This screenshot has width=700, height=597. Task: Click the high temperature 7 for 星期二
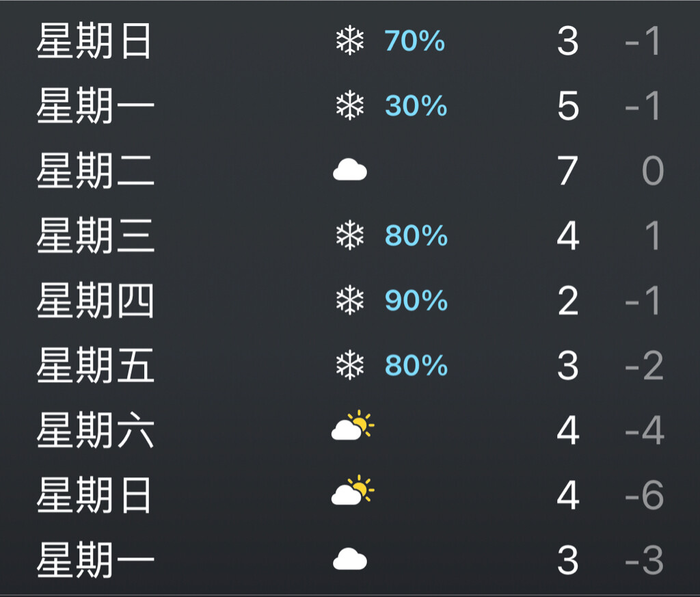coord(568,170)
